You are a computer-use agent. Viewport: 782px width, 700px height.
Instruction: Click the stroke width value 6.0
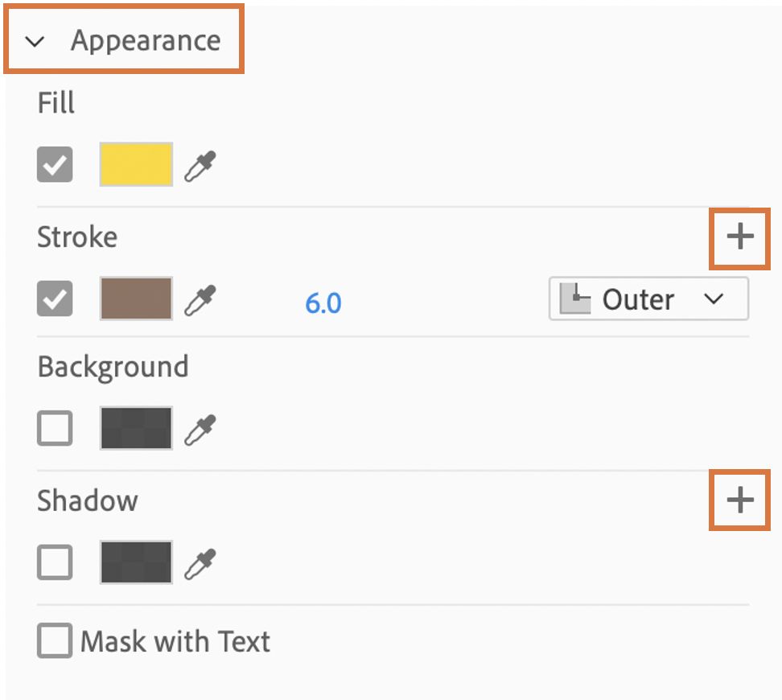323,303
